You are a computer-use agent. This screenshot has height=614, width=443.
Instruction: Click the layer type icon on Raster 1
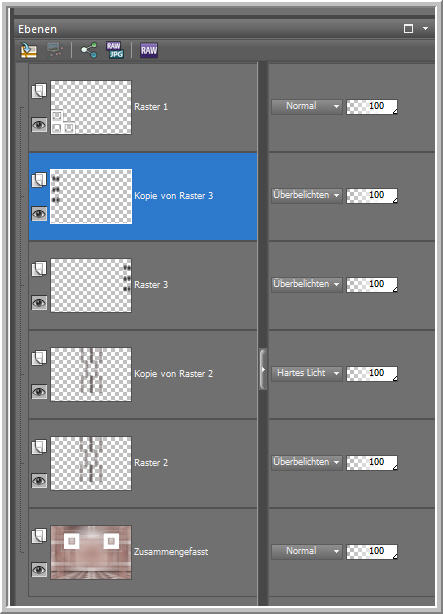[x=39, y=91]
